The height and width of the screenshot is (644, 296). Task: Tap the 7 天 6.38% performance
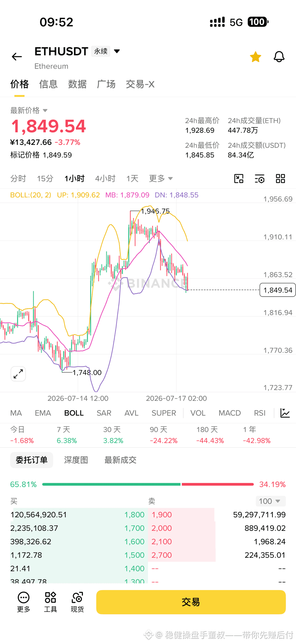tap(67, 435)
